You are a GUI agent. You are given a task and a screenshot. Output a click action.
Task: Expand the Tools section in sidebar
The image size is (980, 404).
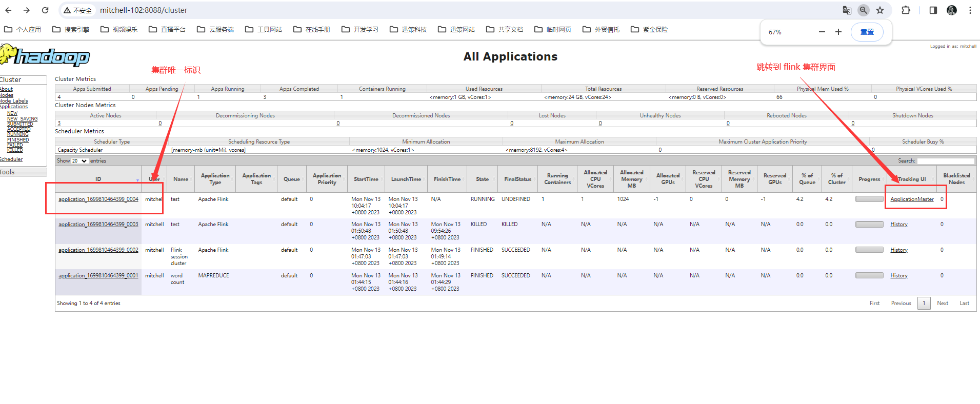23,172
